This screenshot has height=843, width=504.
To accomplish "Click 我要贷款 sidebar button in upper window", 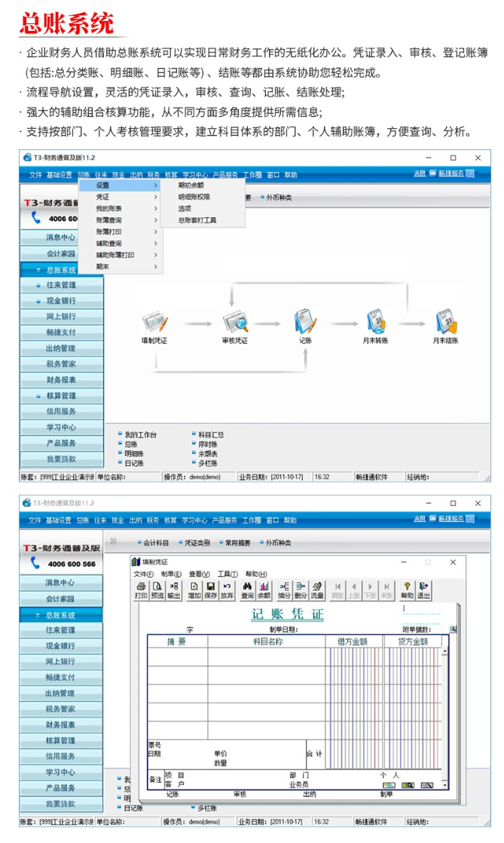I will (61, 459).
